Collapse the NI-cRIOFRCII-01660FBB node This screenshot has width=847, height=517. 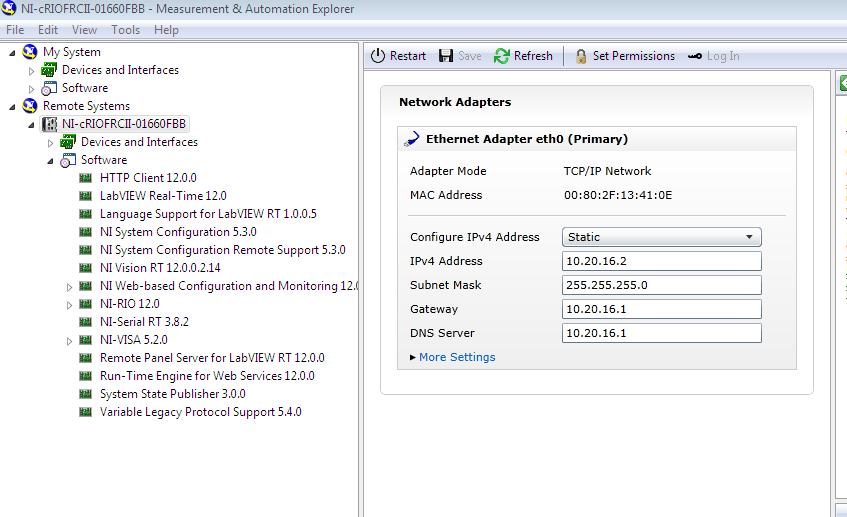coord(31,125)
